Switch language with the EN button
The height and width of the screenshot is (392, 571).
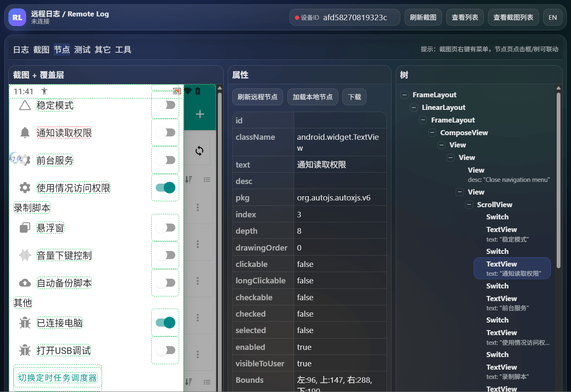click(x=553, y=17)
